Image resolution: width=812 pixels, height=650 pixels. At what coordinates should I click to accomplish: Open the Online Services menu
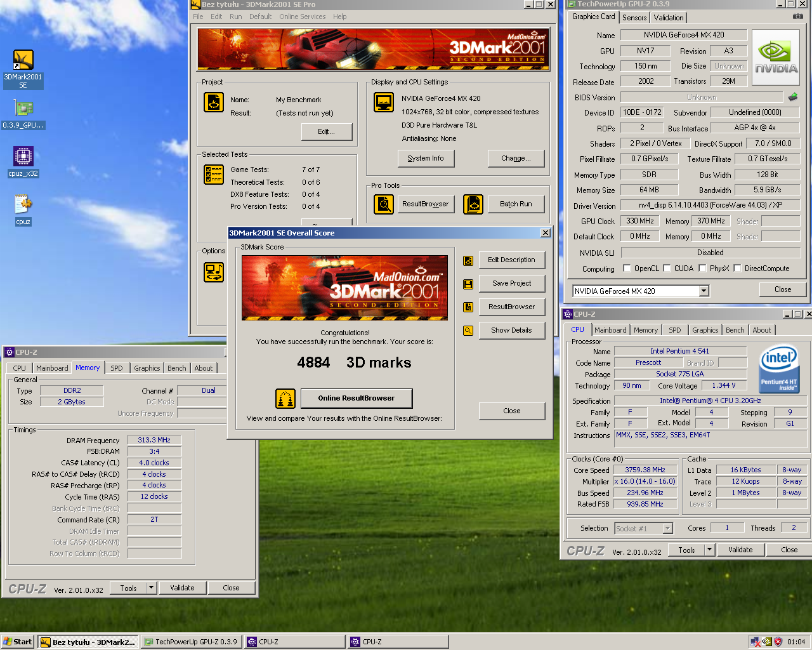(x=302, y=17)
